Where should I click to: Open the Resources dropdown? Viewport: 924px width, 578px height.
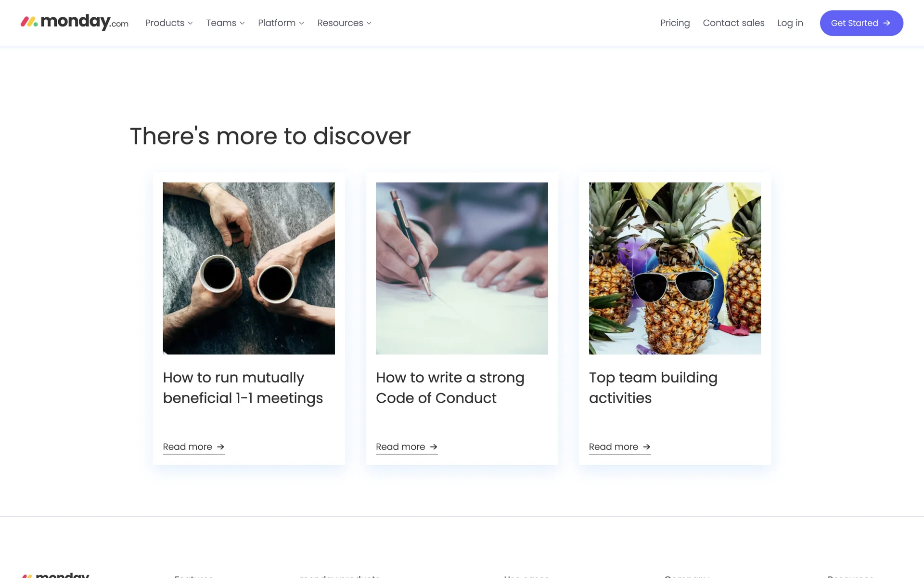point(344,23)
